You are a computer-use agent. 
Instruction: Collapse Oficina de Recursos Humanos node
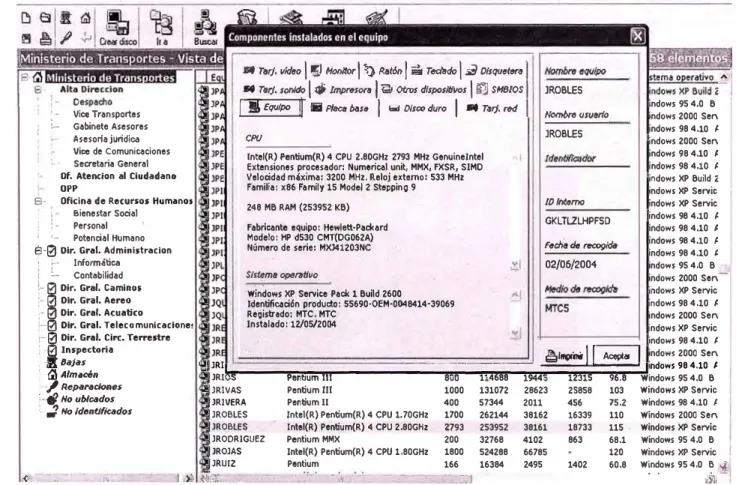38,201
